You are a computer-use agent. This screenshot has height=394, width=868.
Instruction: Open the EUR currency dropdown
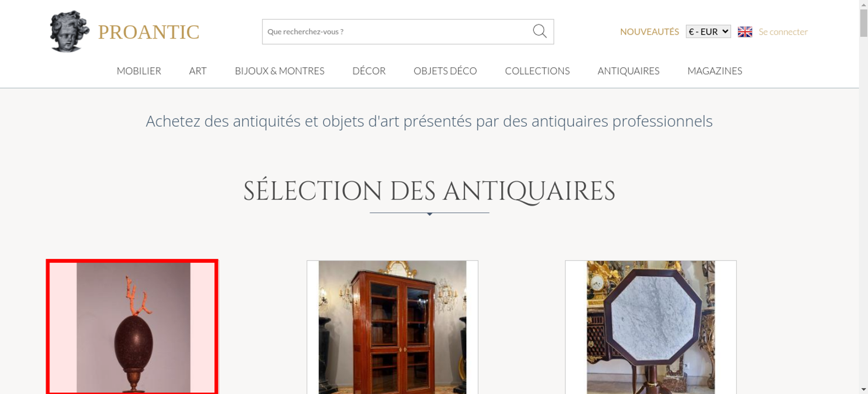point(708,32)
